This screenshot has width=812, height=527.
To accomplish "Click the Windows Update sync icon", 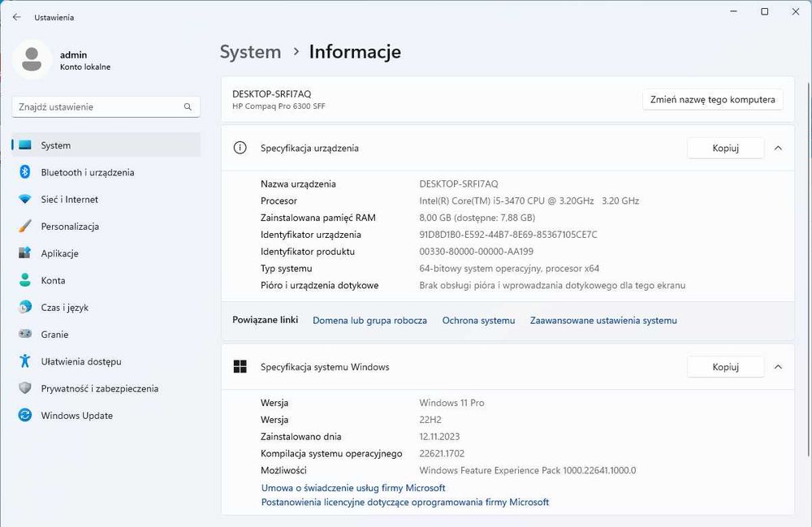I will (x=25, y=415).
